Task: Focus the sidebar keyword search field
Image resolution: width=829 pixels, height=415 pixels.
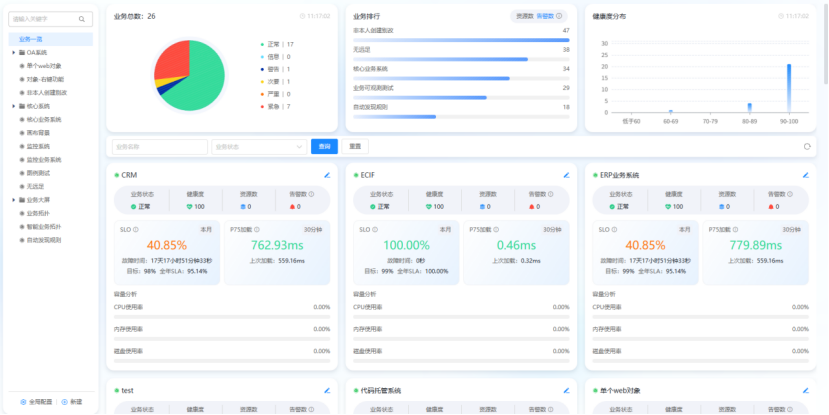Action: point(51,19)
